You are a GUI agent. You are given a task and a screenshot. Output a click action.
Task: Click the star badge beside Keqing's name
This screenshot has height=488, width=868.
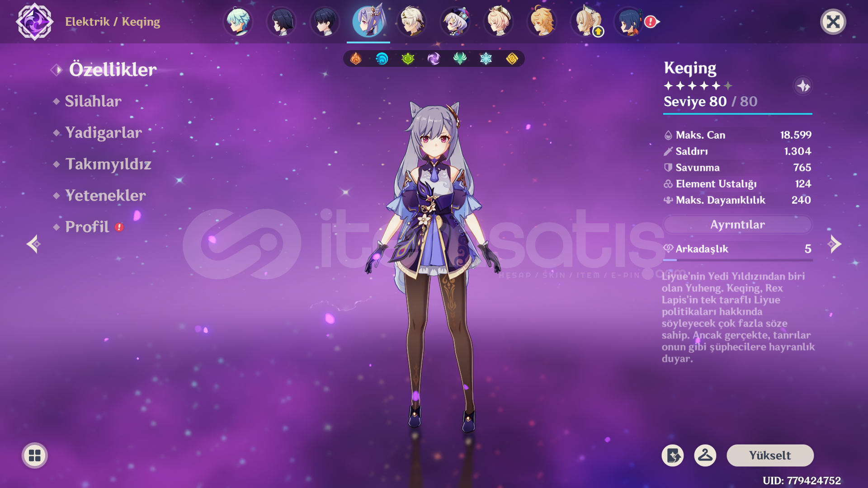(x=803, y=86)
